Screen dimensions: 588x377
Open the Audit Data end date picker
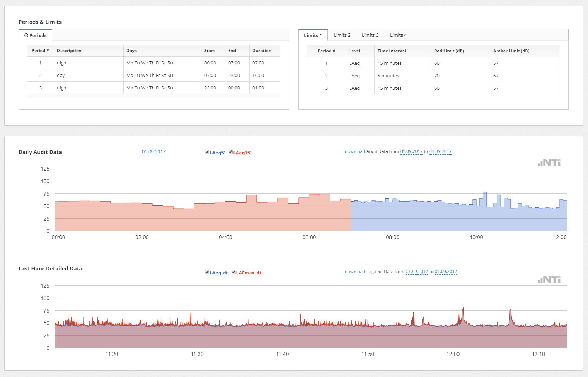click(x=440, y=151)
